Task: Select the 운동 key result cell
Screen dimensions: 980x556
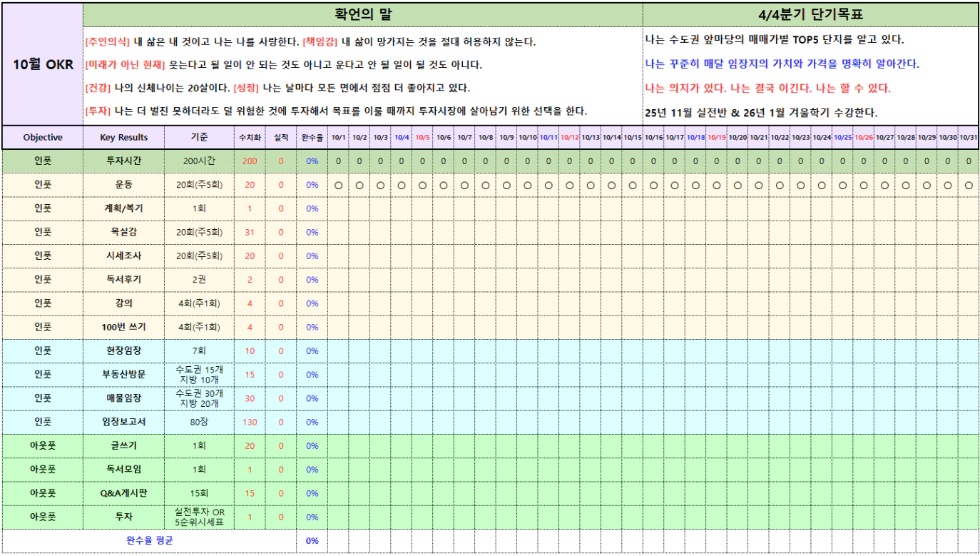Action: (x=124, y=185)
